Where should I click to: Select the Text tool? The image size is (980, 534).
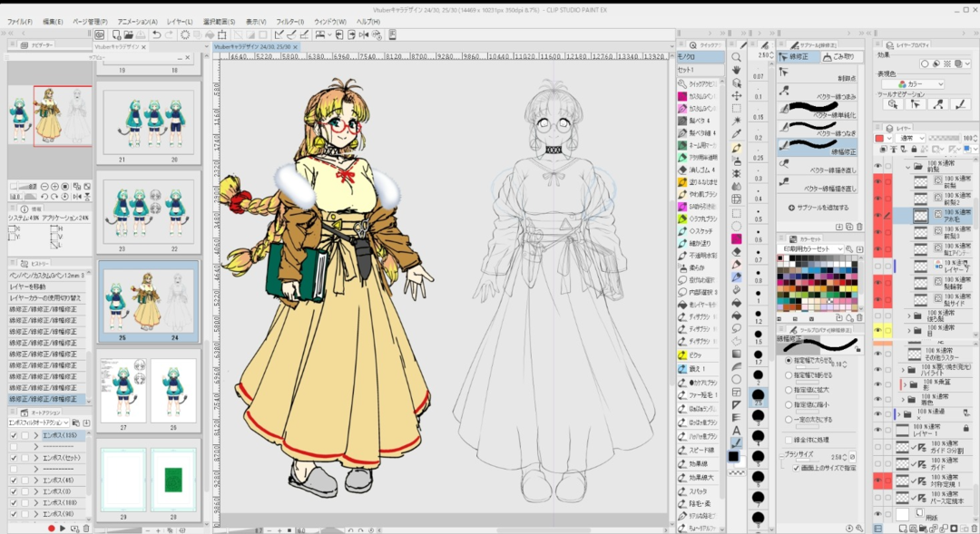click(x=736, y=430)
